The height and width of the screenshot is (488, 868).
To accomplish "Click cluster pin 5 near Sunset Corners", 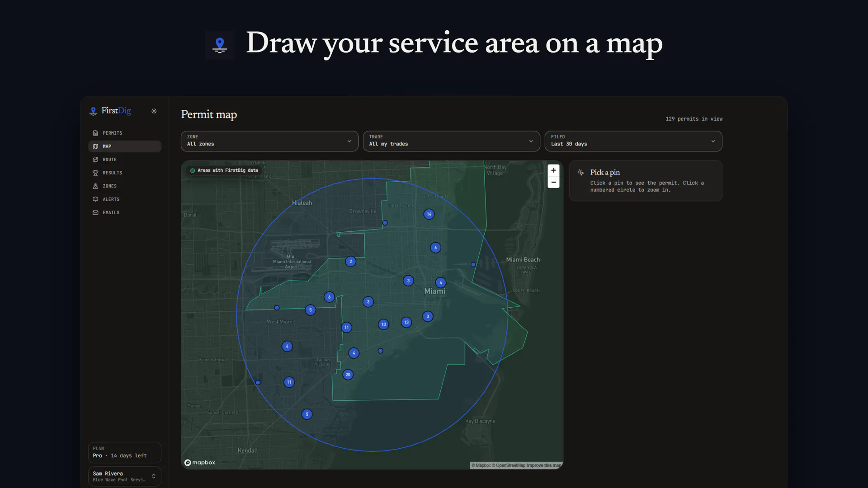I will [307, 414].
